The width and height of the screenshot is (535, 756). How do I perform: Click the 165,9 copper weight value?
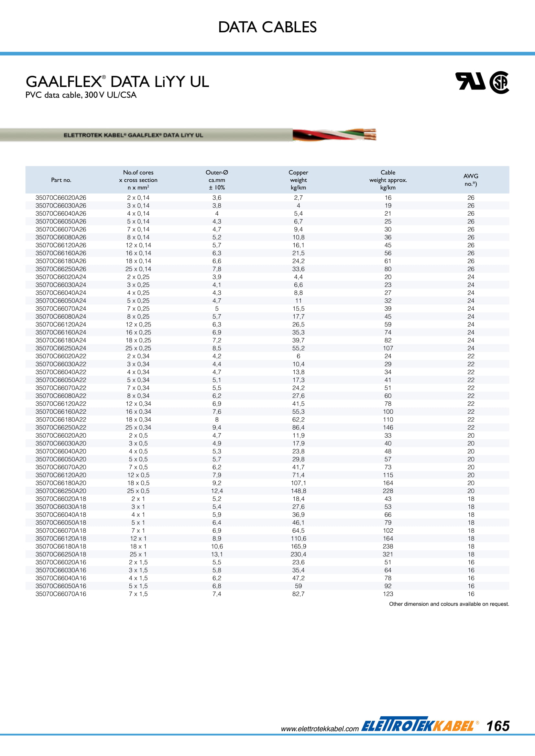(299, 546)
